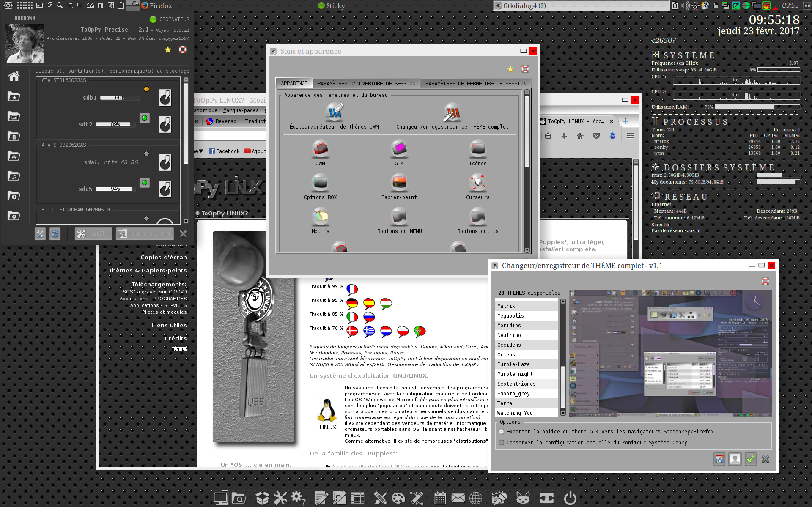The height and width of the screenshot is (507, 812).
Task: Open the Facebook bookmark link
Action: [224, 151]
